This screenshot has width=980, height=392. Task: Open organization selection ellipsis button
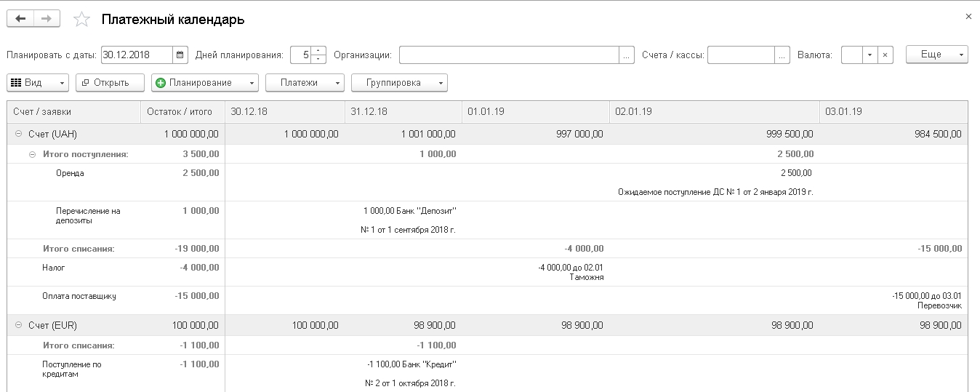pos(627,55)
